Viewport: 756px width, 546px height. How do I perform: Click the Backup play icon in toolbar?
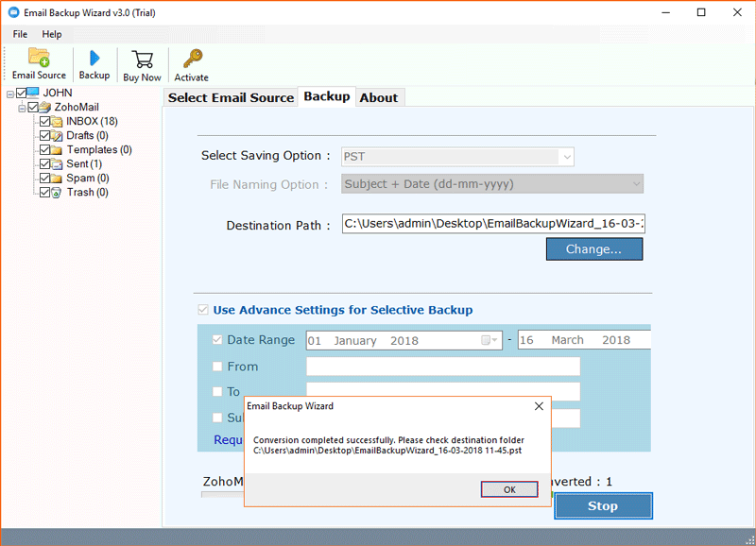[94, 59]
